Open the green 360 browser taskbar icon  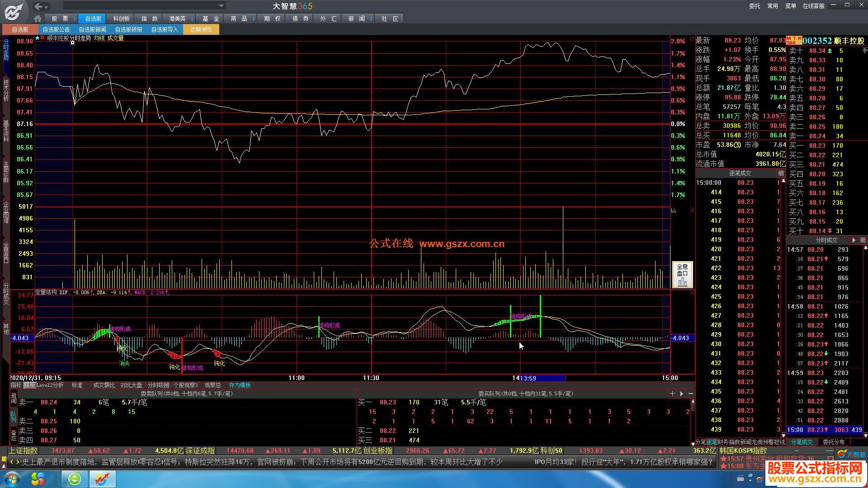click(x=75, y=479)
